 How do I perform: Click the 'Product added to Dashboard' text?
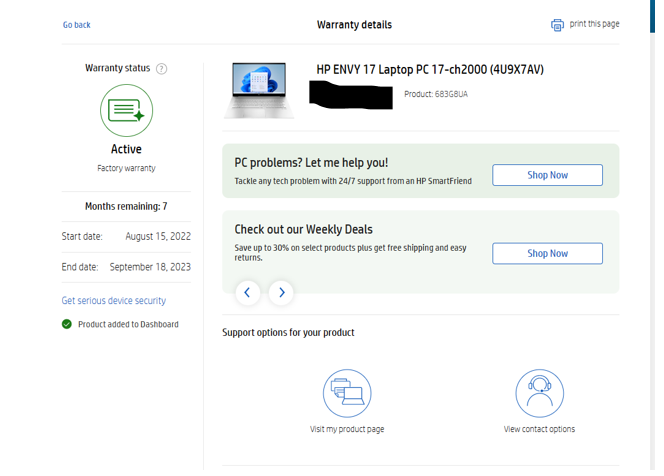pos(128,324)
